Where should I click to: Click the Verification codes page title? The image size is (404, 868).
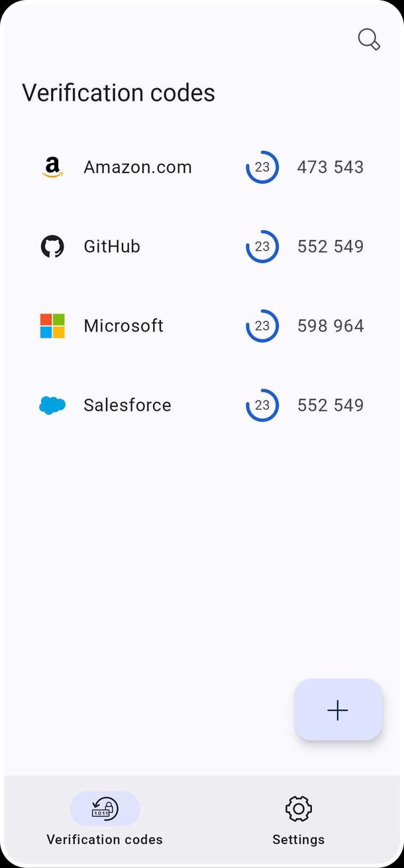[119, 93]
